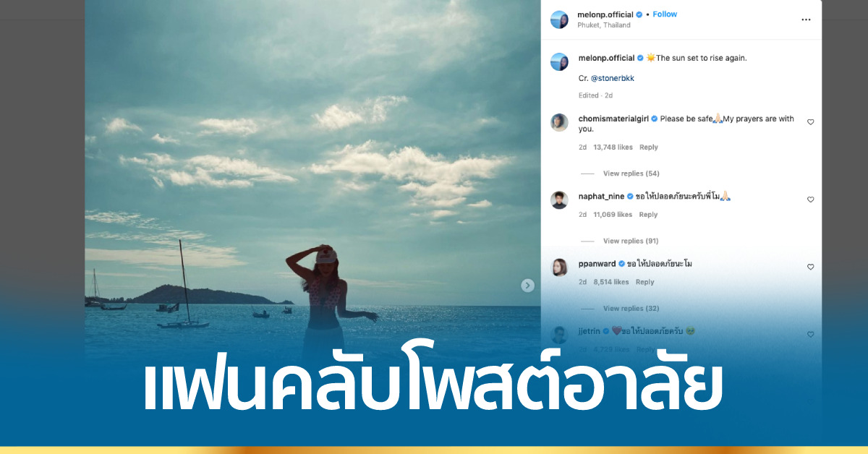Image resolution: width=868 pixels, height=454 pixels.
Task: Open Phuket, Thailand location link
Action: tap(604, 25)
